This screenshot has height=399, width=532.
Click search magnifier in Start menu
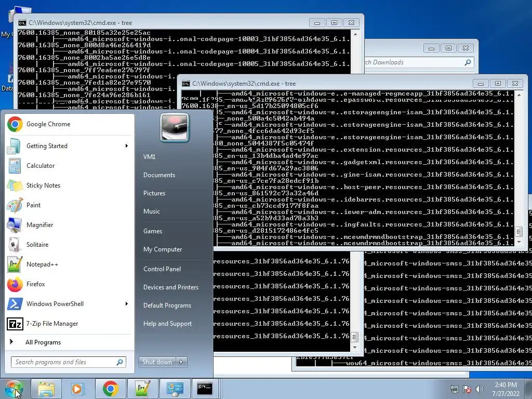point(120,362)
